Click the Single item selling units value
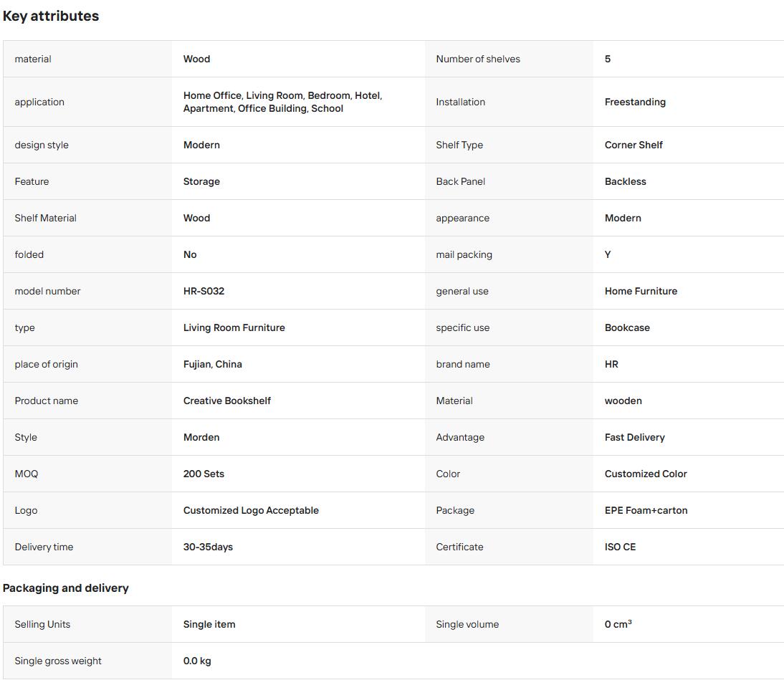Screen dimensions: 784x680 209,624
